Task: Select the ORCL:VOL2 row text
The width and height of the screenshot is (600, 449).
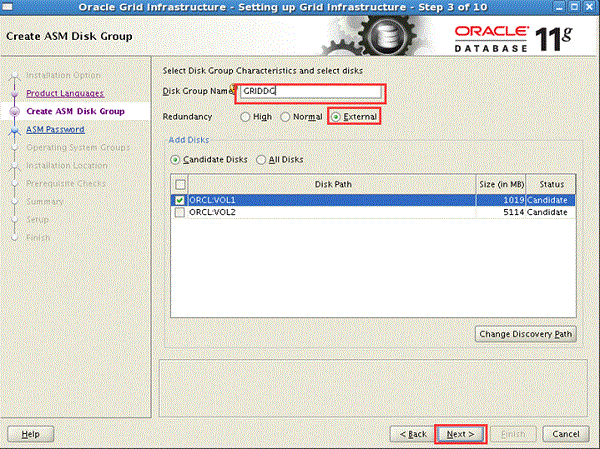Action: 212,212
